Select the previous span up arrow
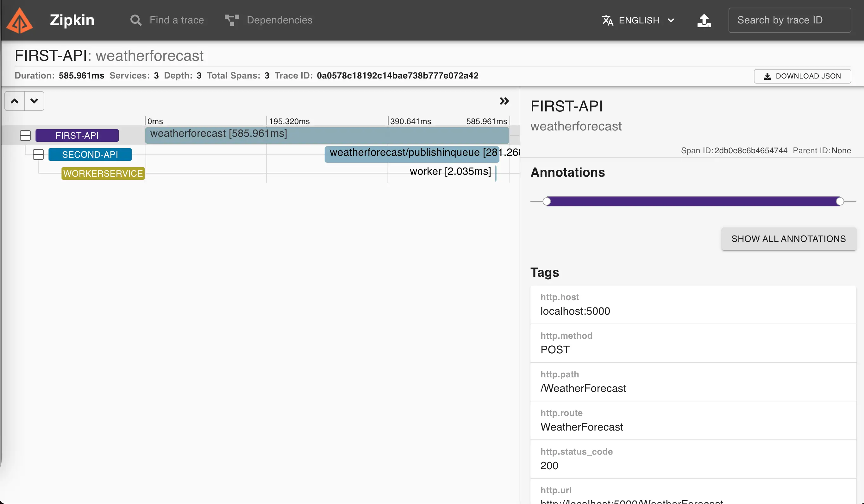This screenshot has height=504, width=864. 15,101
